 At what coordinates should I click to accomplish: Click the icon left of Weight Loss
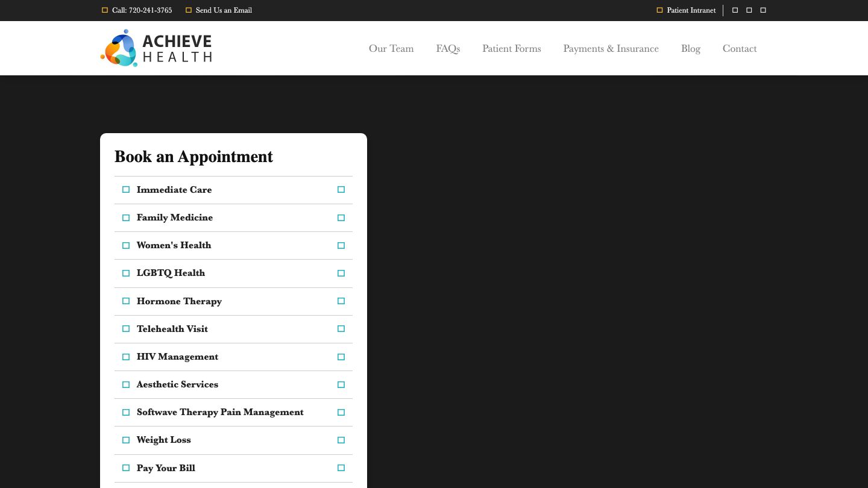tap(126, 440)
